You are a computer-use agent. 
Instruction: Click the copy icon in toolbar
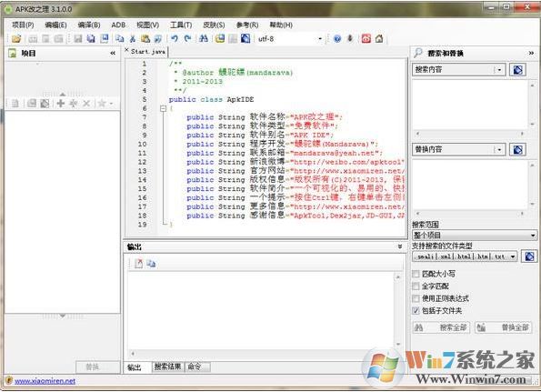(119, 38)
